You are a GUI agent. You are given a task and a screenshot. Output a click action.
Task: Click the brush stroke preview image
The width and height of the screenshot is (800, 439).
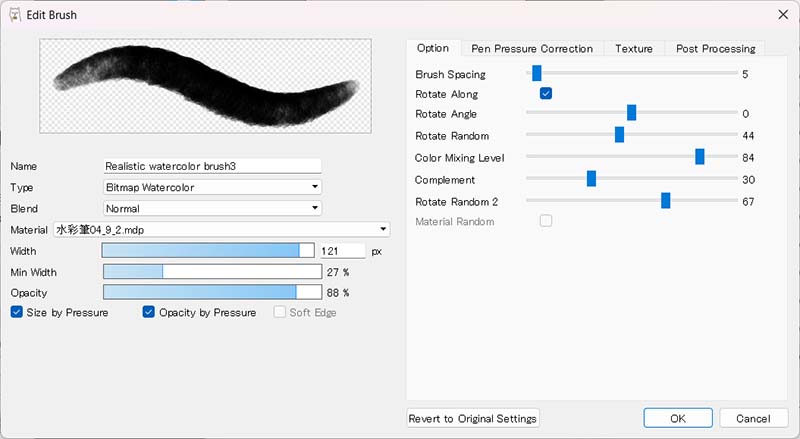pos(206,86)
